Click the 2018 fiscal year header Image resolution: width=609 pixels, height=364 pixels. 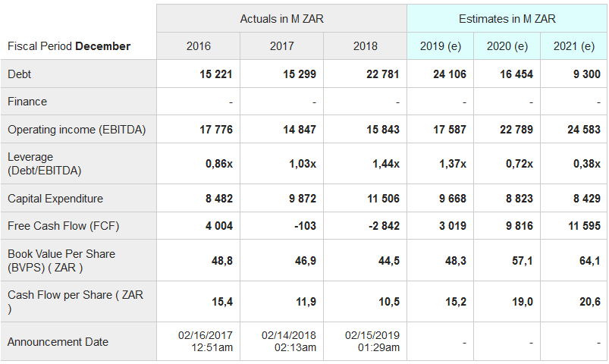(x=366, y=46)
